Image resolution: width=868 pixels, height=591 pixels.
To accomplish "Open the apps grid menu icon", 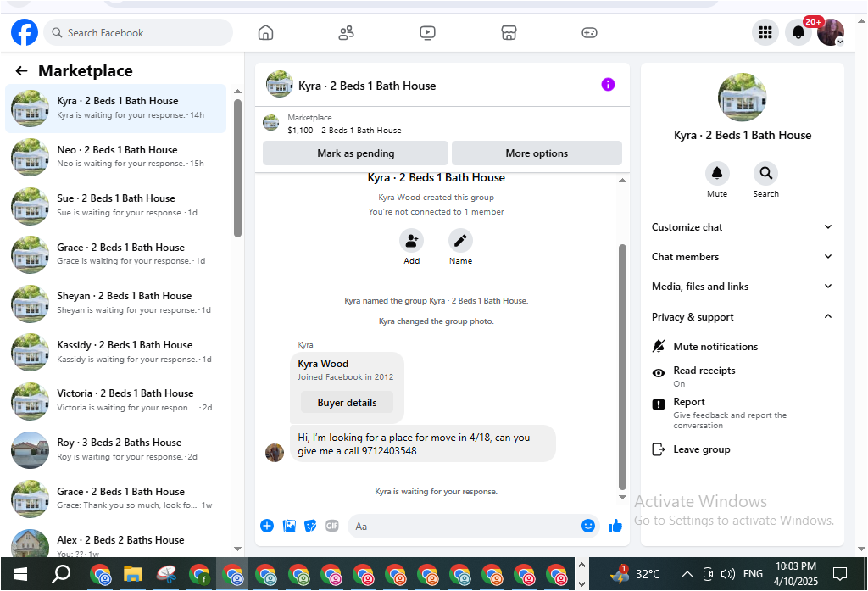I will 765,33.
